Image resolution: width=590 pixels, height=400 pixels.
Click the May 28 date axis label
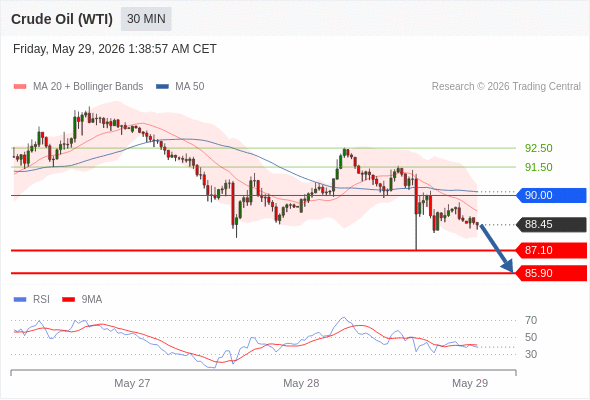301,383
